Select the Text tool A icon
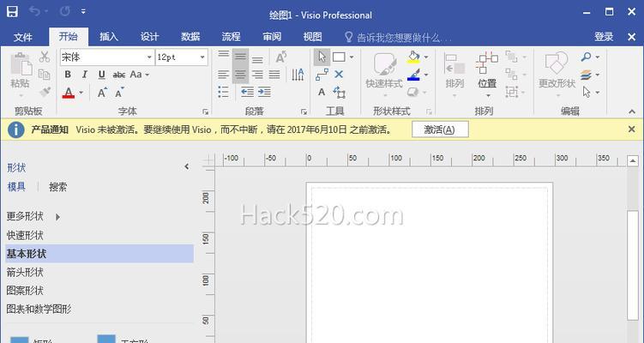This screenshot has width=644, height=343. click(322, 92)
